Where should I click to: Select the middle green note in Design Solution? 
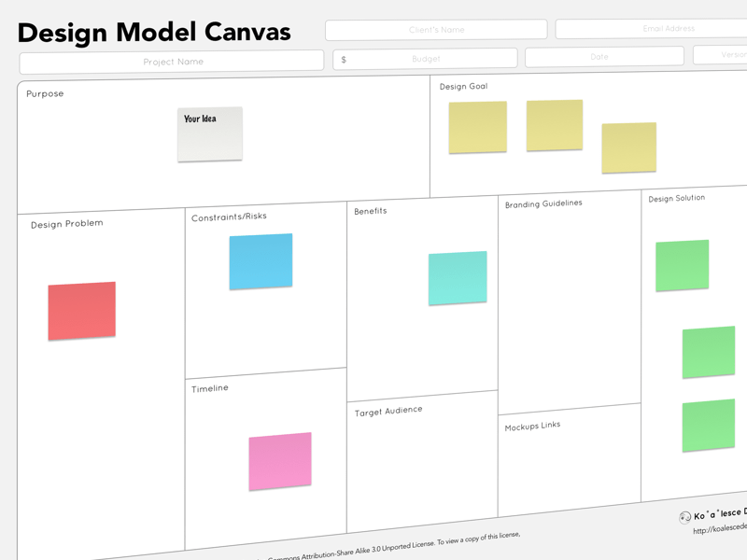click(x=709, y=353)
